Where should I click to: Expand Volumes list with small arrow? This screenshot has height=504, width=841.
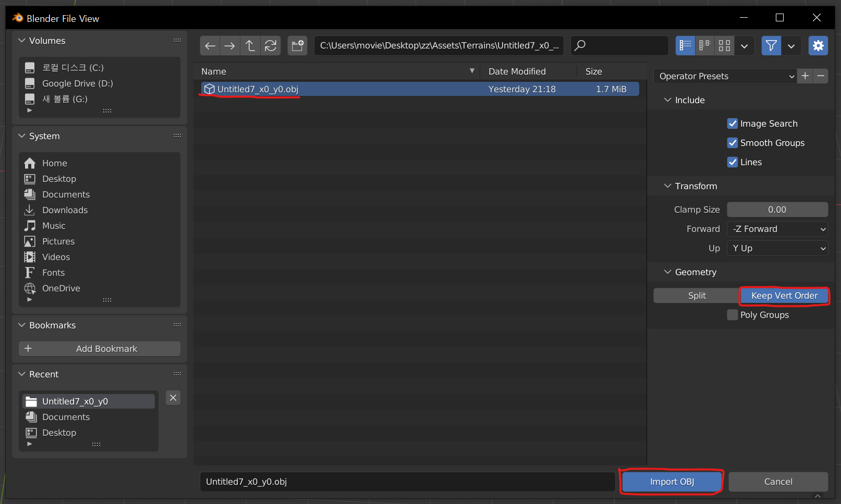(x=29, y=110)
